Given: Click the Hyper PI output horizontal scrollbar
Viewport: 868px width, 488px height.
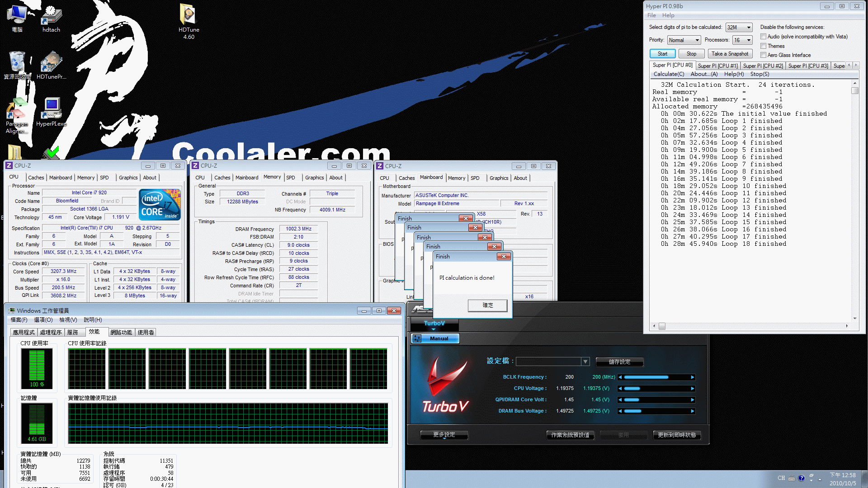Looking at the screenshot, I should 750,326.
